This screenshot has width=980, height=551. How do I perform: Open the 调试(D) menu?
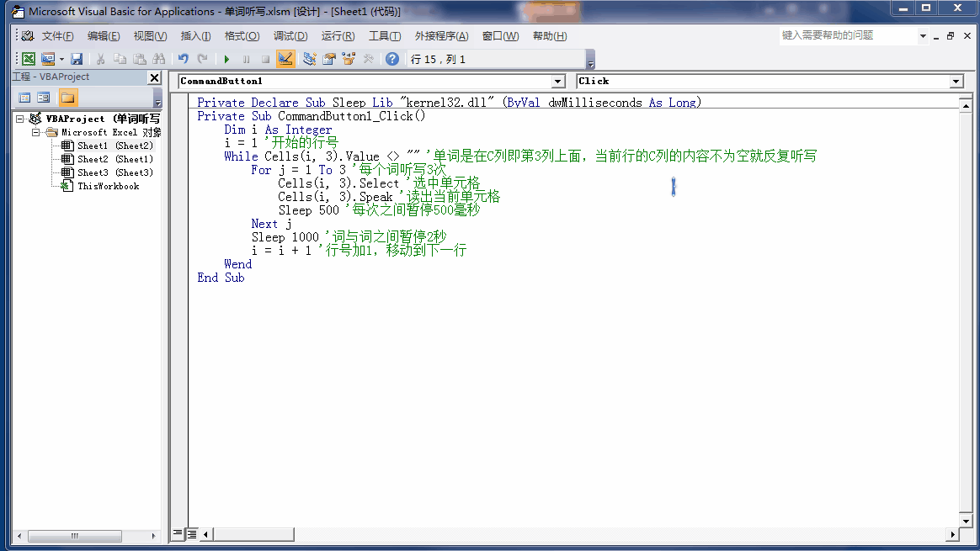[290, 35]
